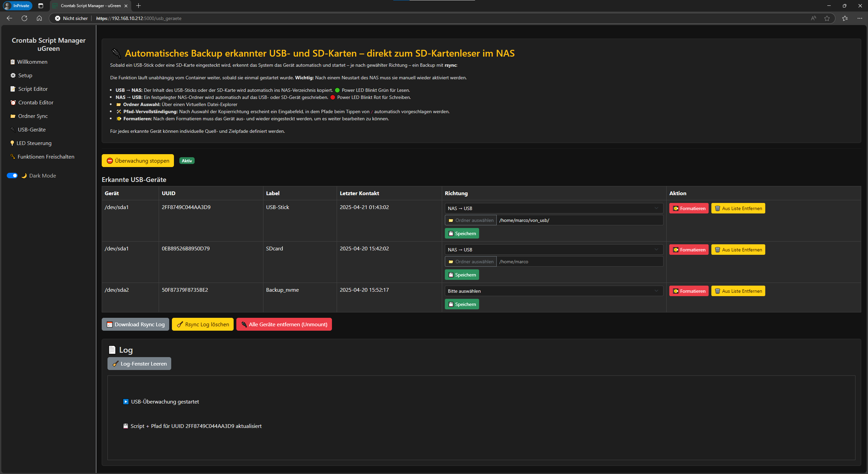Go to Script Editor
This screenshot has width=868, height=474.
29,89
